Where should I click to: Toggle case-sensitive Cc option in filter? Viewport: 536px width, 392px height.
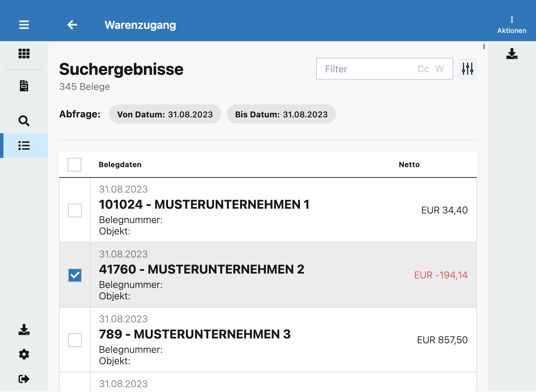pyautogui.click(x=423, y=69)
